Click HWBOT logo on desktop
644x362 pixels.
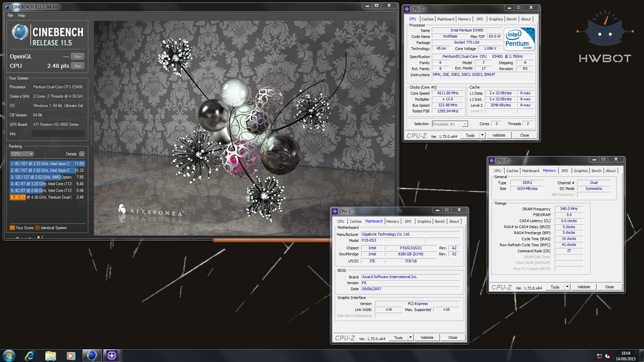point(605,37)
